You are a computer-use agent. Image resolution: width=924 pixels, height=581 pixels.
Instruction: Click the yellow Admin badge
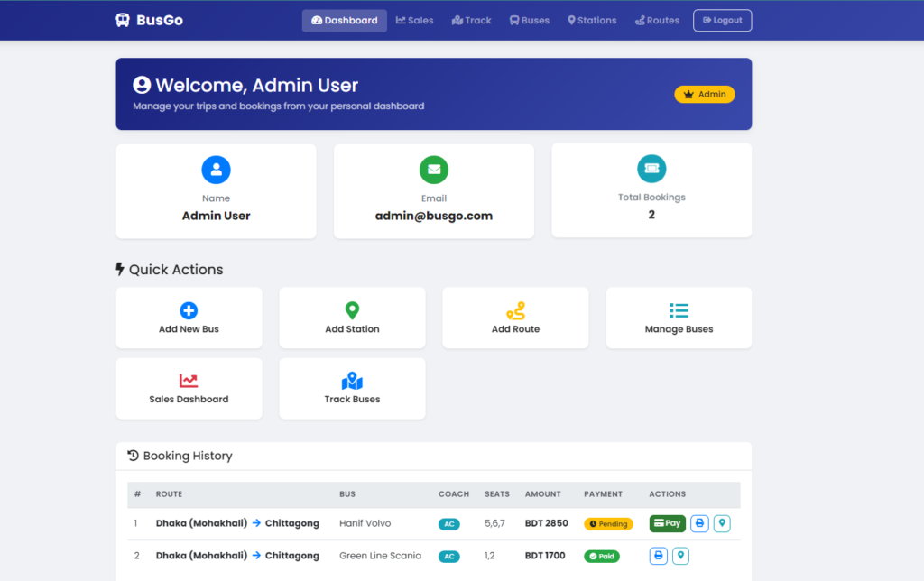pyautogui.click(x=704, y=93)
